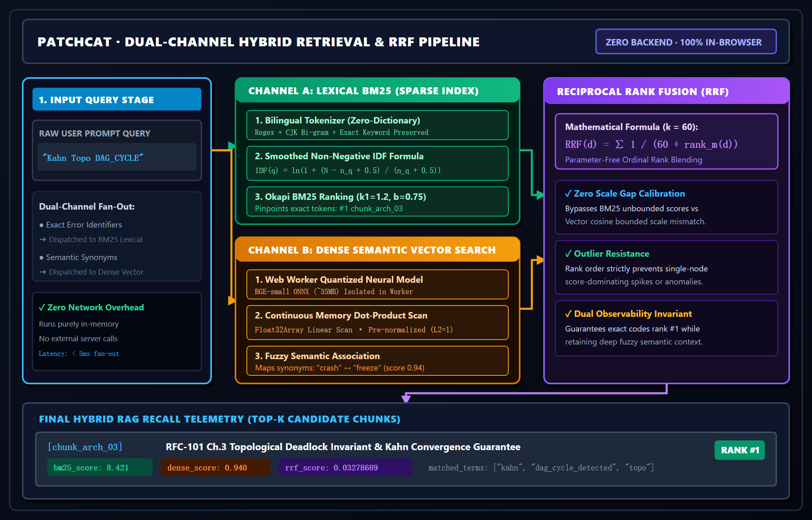Click Guarantees exact codes rank #1 while text

633,329
